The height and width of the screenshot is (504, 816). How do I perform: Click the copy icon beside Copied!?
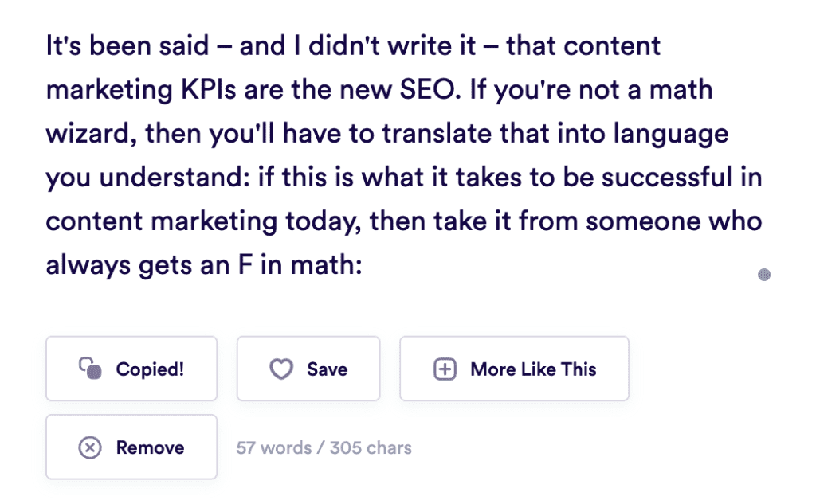(x=90, y=369)
